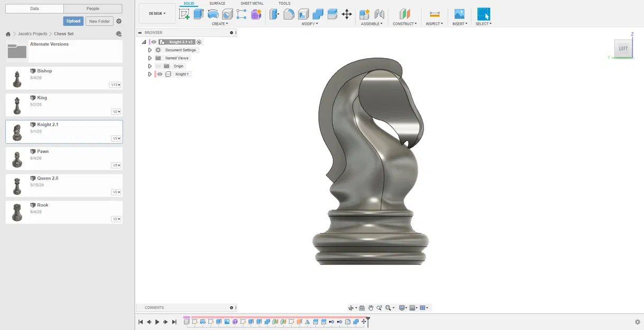Open the Modify dropdown menu
Viewport: 644px width, 330px height.
click(309, 23)
